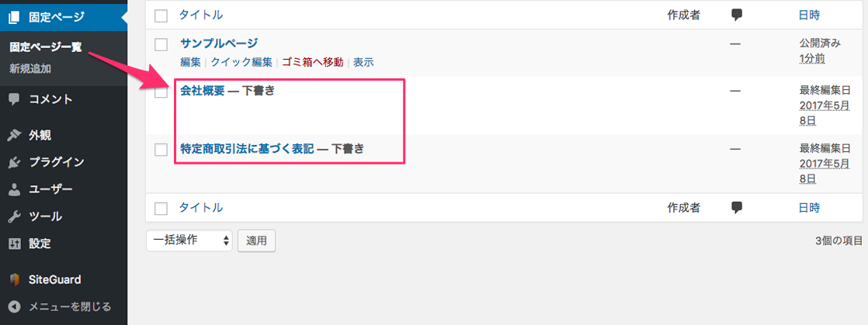Select 固定ページ一覧 in the sidebar submenu
This screenshot has height=325, width=868.
coord(46,47)
